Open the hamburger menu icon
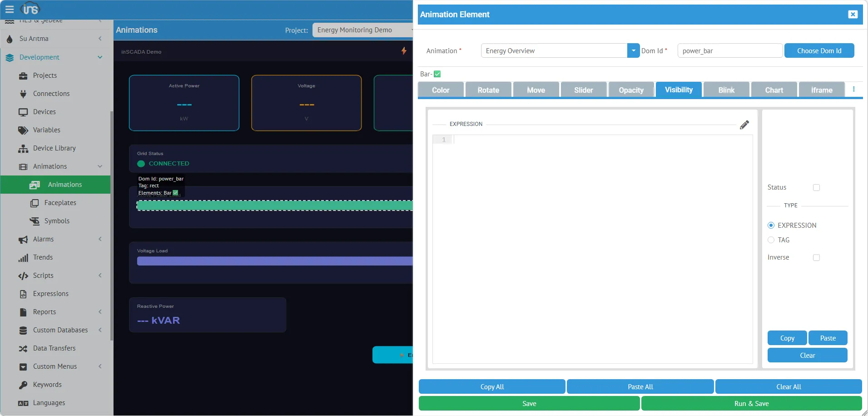 click(x=10, y=9)
